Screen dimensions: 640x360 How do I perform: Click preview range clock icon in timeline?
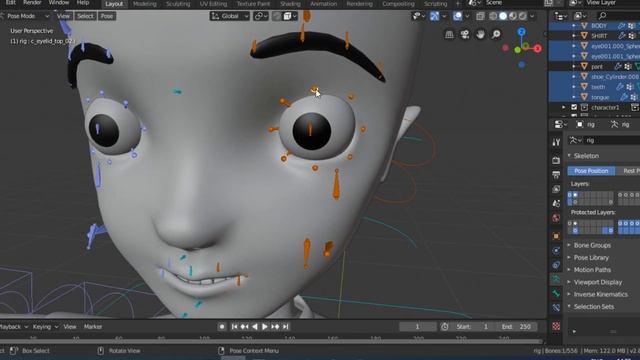tap(444, 327)
